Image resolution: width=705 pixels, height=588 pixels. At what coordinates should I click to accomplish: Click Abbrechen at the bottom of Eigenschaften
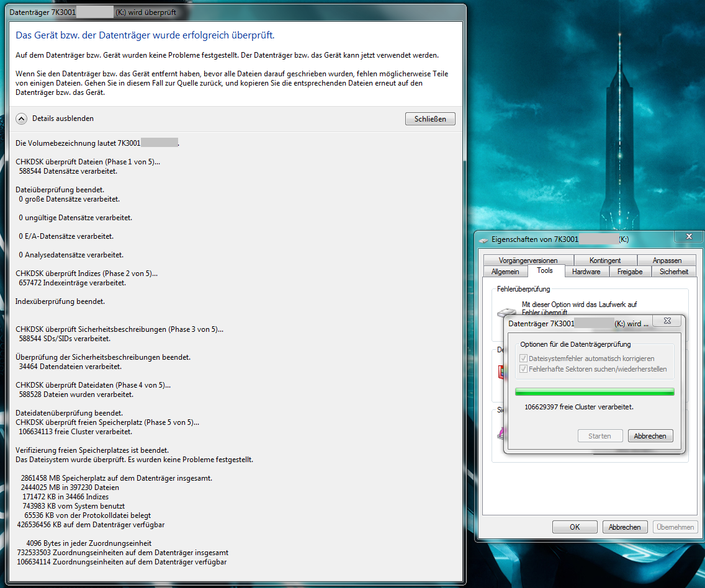click(x=624, y=527)
